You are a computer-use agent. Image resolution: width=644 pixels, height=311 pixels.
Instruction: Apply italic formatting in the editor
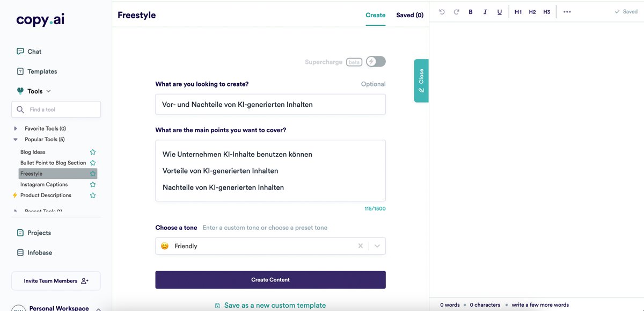pos(485,12)
